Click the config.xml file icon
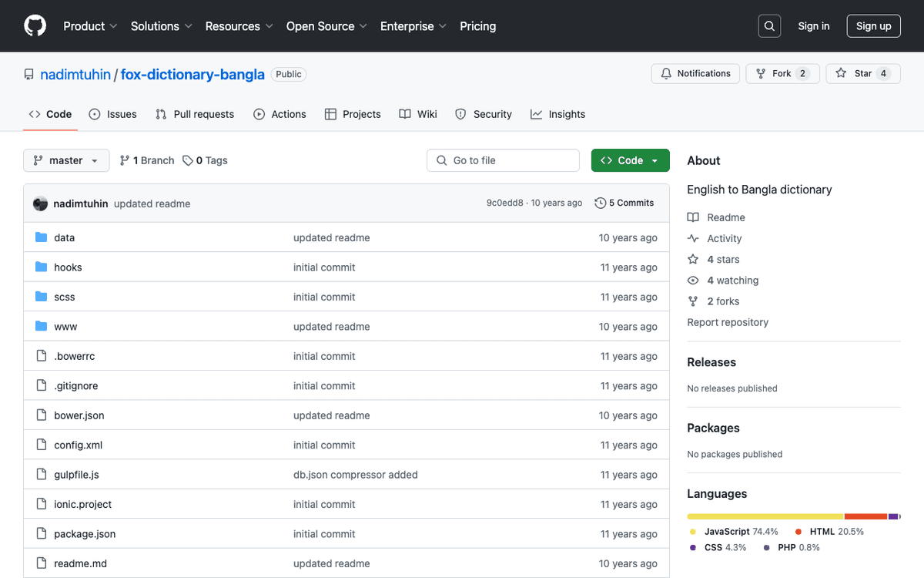Image resolution: width=924 pixels, height=578 pixels. pos(42,445)
